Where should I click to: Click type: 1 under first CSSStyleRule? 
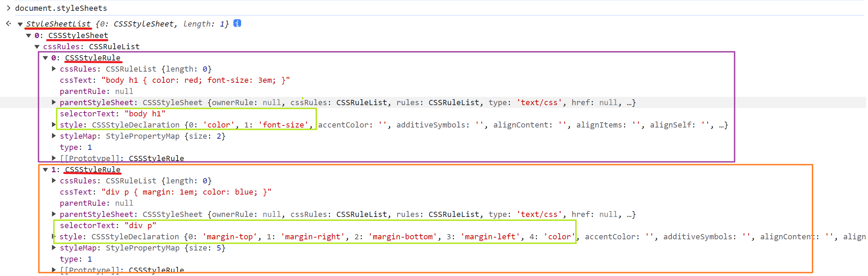pos(76,147)
